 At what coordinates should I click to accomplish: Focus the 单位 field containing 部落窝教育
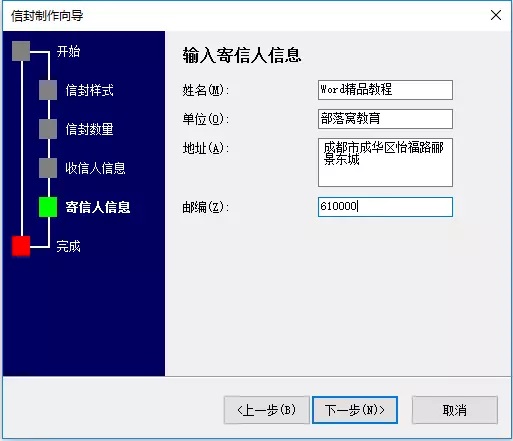pyautogui.click(x=385, y=119)
